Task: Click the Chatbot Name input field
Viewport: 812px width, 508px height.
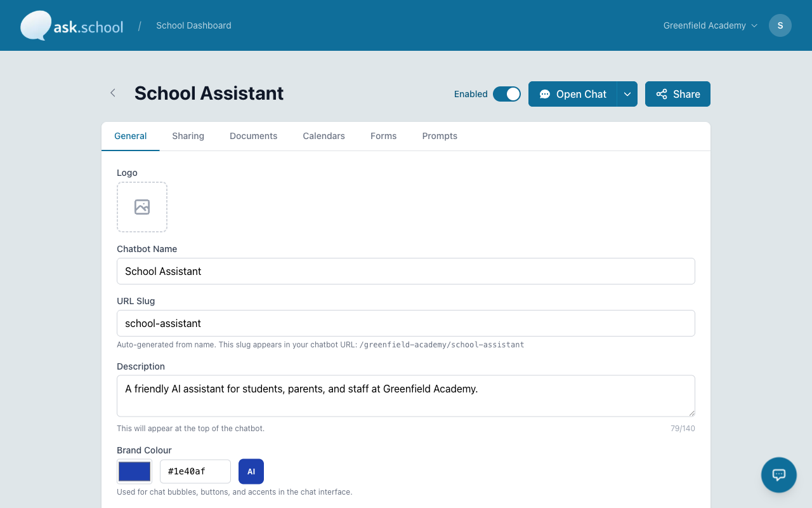Action: point(406,271)
